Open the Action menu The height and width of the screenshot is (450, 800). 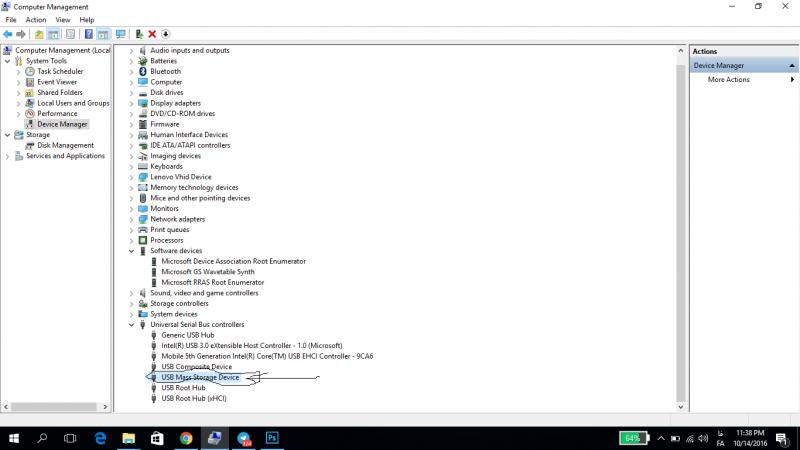pos(36,20)
